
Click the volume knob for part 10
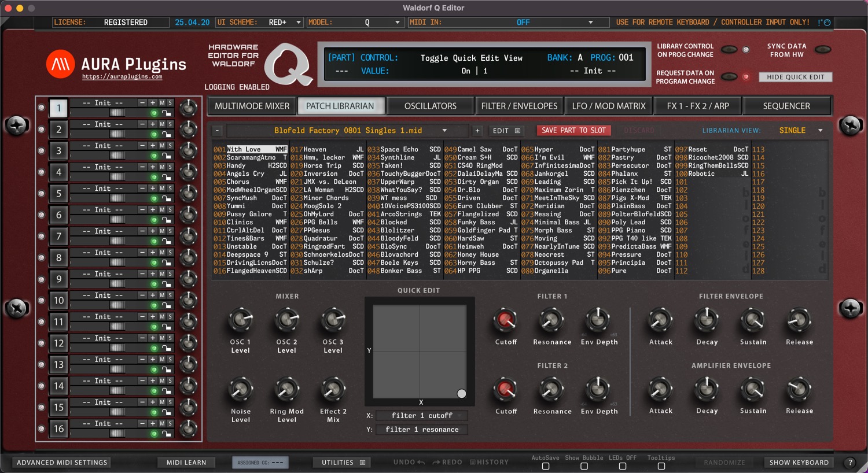[188, 300]
